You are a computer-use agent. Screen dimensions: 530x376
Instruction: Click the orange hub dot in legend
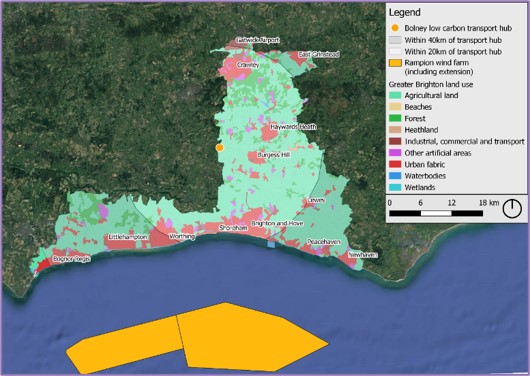[x=395, y=28]
